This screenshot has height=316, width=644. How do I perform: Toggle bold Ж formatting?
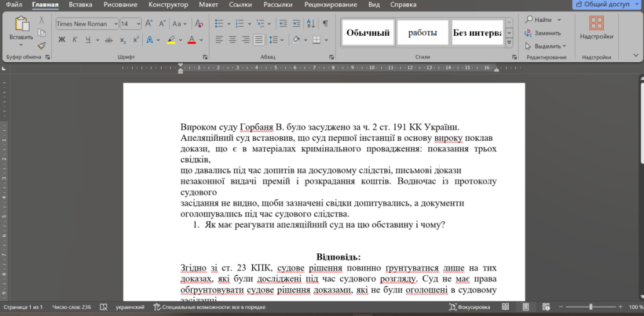tap(62, 40)
